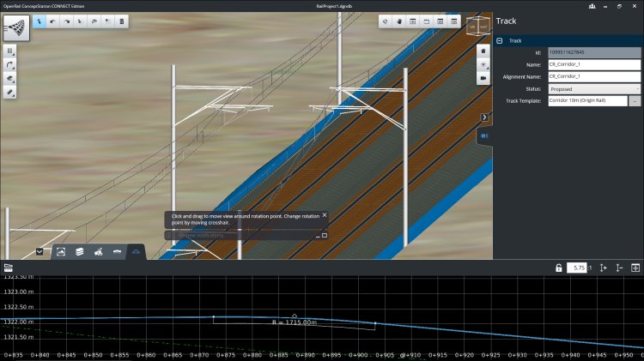
Task: Select the measure ruler tool in left toolbar
Action: click(9, 92)
